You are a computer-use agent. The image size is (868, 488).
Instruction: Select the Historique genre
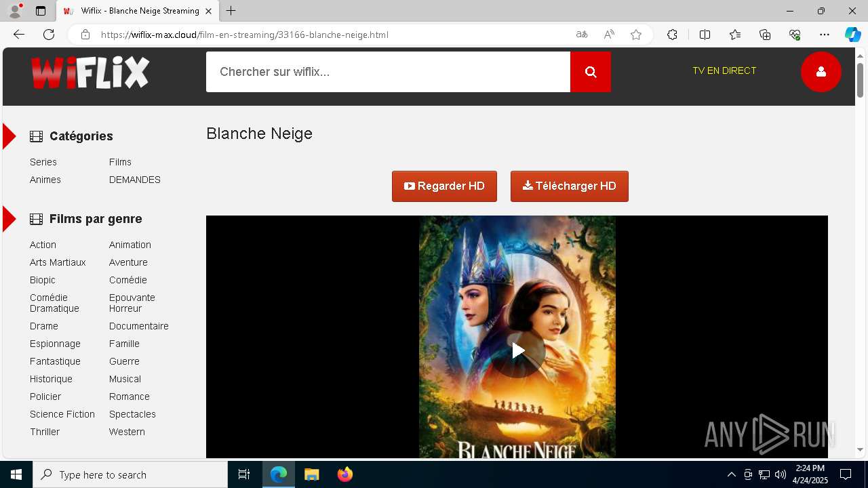pos(51,379)
